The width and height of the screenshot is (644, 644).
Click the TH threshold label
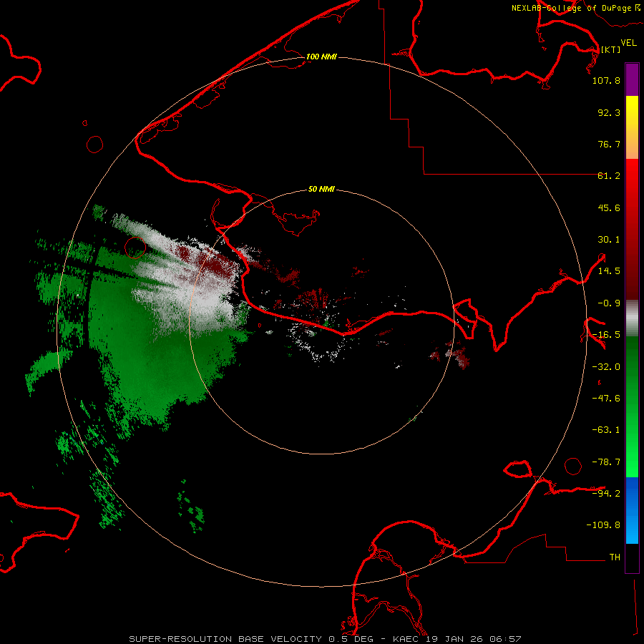pos(615,557)
